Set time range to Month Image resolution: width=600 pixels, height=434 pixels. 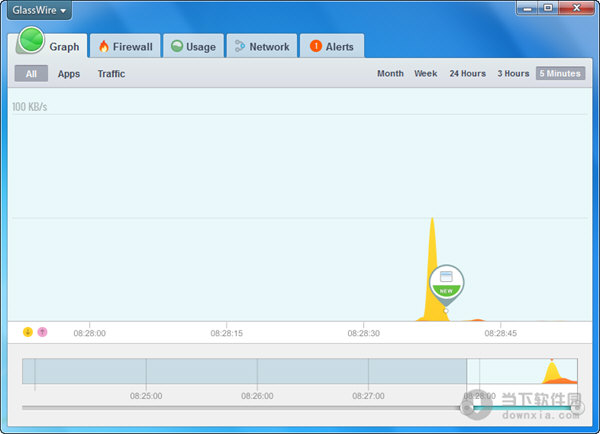pyautogui.click(x=390, y=73)
